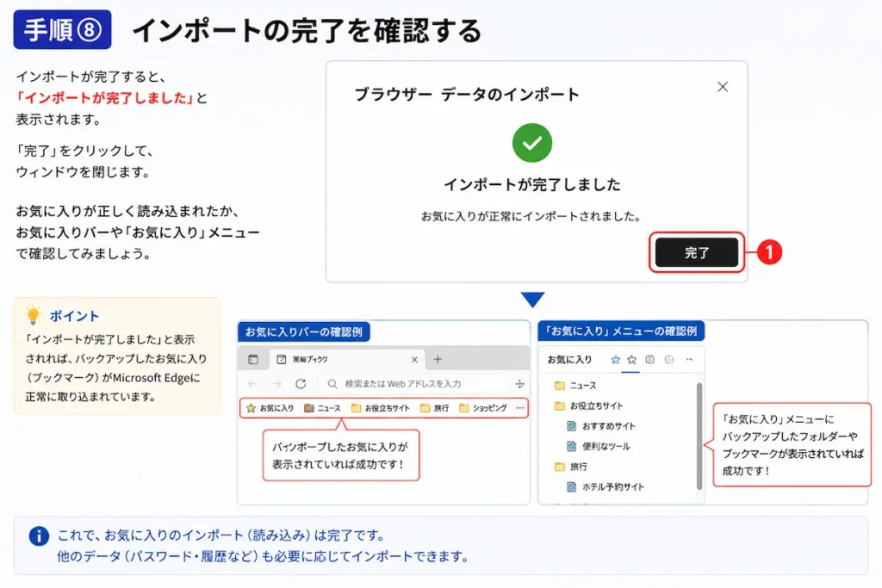Close the ブラウザー データのインポート dialog with X
Screen dimensions: 882x588
[x=723, y=87]
